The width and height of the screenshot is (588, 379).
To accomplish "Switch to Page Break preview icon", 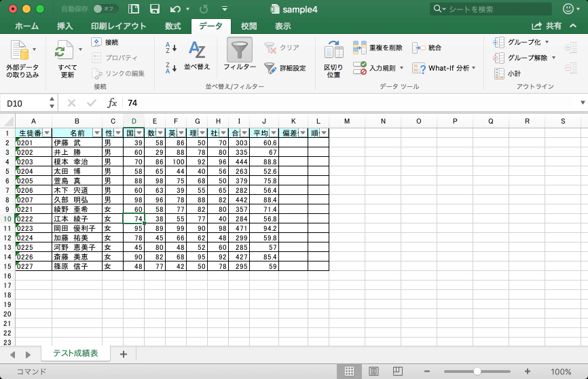I will coord(397,371).
